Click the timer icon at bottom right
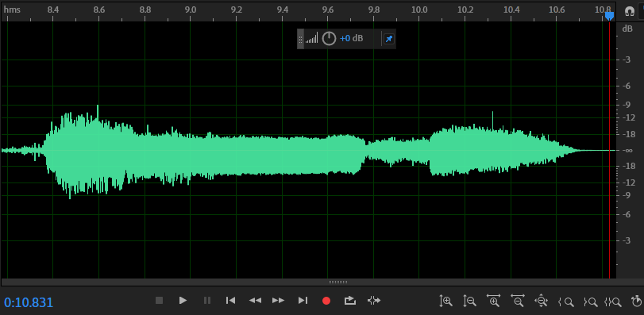Screen dimensions: 644x315 click(x=637, y=302)
